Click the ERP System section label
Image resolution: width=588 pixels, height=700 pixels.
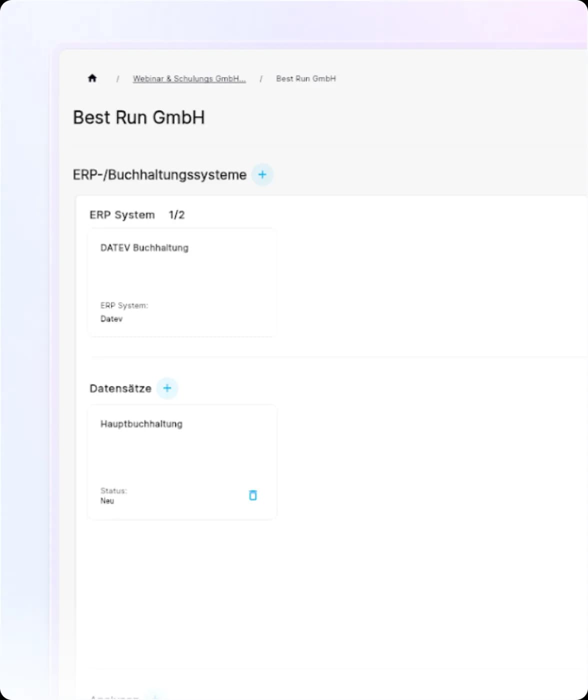(x=122, y=214)
